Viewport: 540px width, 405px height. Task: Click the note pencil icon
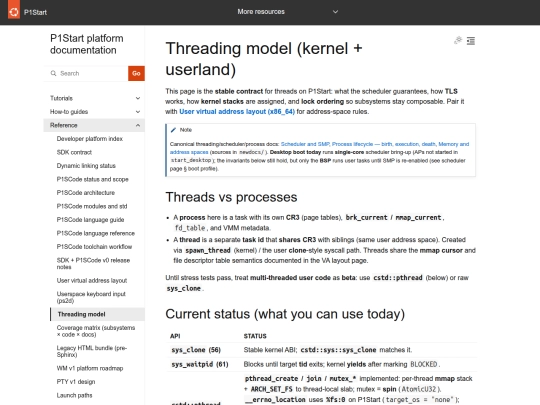(173, 130)
